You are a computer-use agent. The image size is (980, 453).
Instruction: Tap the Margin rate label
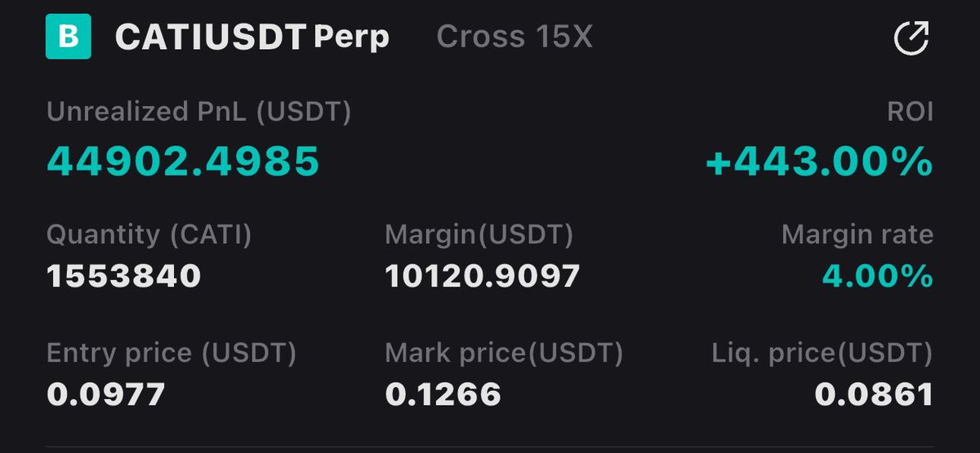[857, 235]
